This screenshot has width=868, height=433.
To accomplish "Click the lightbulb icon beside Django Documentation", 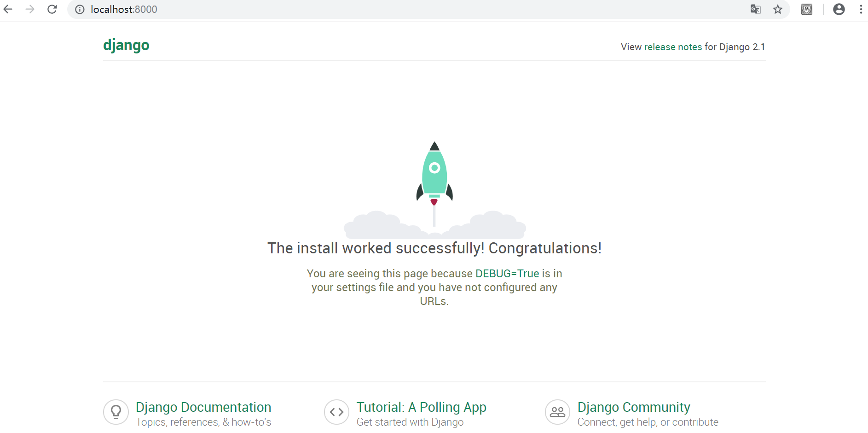I will click(x=116, y=412).
